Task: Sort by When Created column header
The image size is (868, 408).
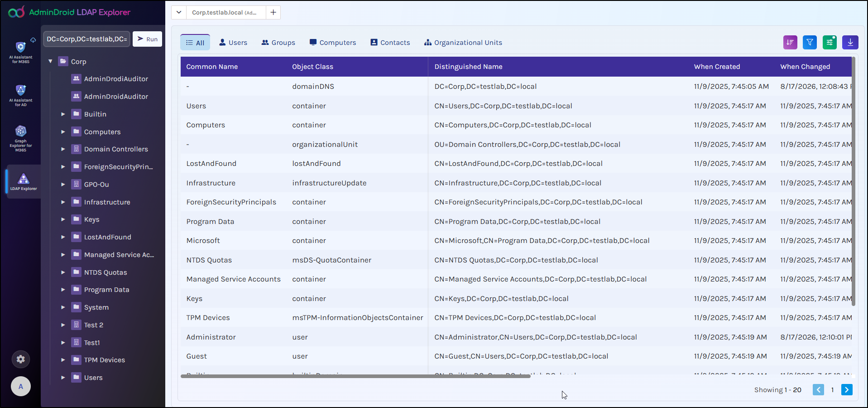Action: click(x=717, y=67)
